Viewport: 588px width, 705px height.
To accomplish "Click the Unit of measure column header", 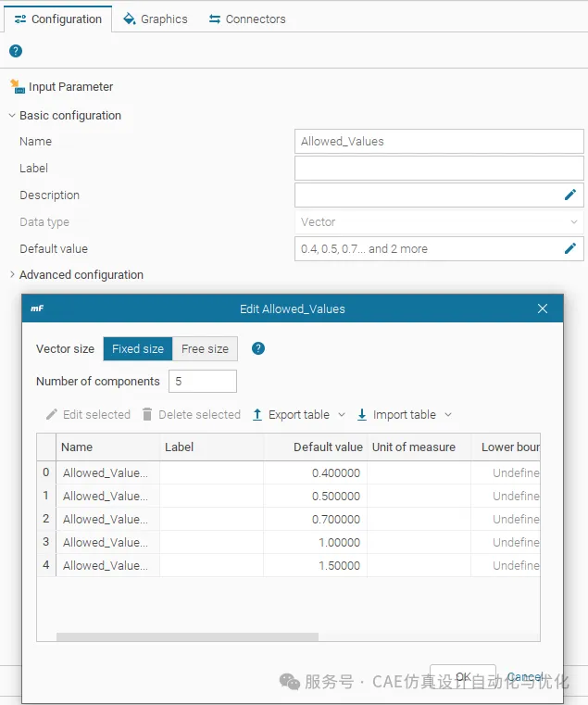I will (x=419, y=447).
